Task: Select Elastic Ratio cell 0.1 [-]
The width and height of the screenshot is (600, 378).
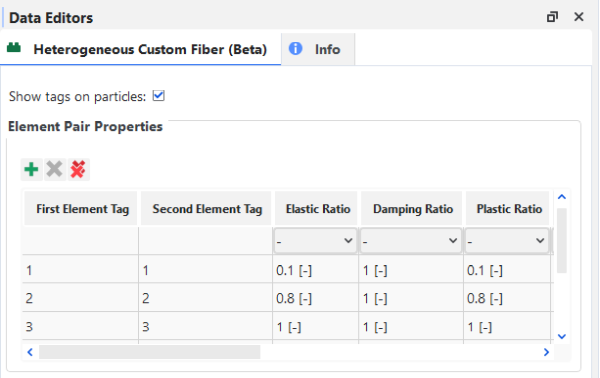Action: (315, 270)
